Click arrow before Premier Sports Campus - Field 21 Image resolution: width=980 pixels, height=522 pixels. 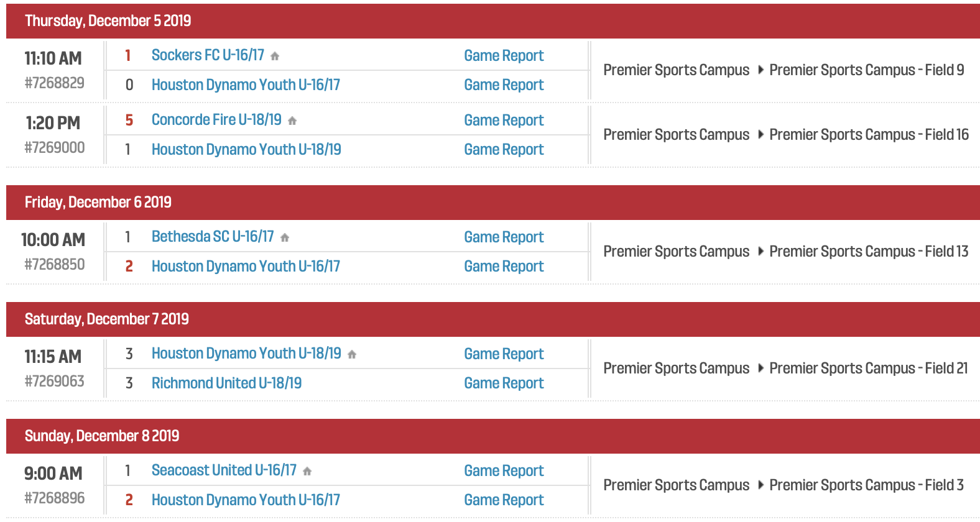tap(760, 369)
